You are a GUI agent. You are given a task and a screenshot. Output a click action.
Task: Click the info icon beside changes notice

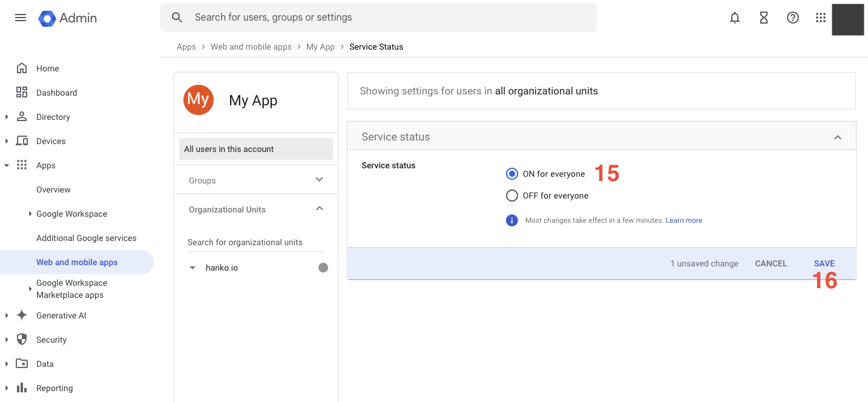click(512, 220)
